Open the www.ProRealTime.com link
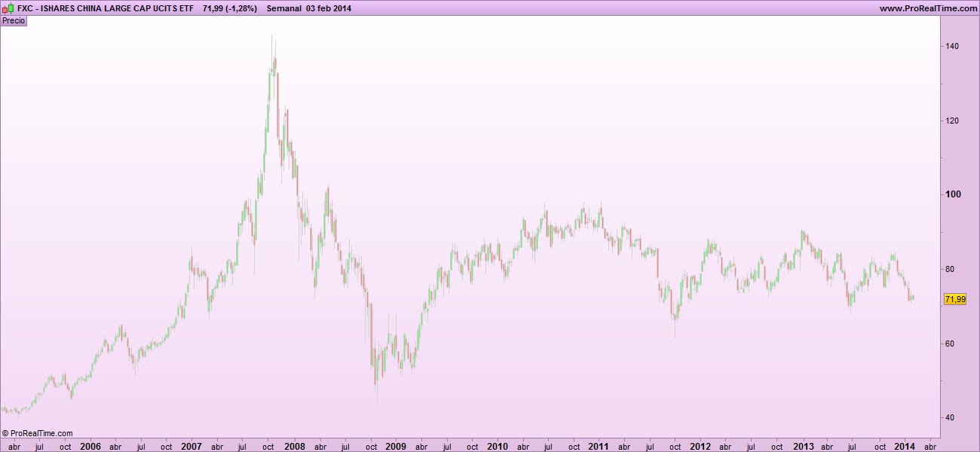This screenshot has height=452, width=980. 927,8
